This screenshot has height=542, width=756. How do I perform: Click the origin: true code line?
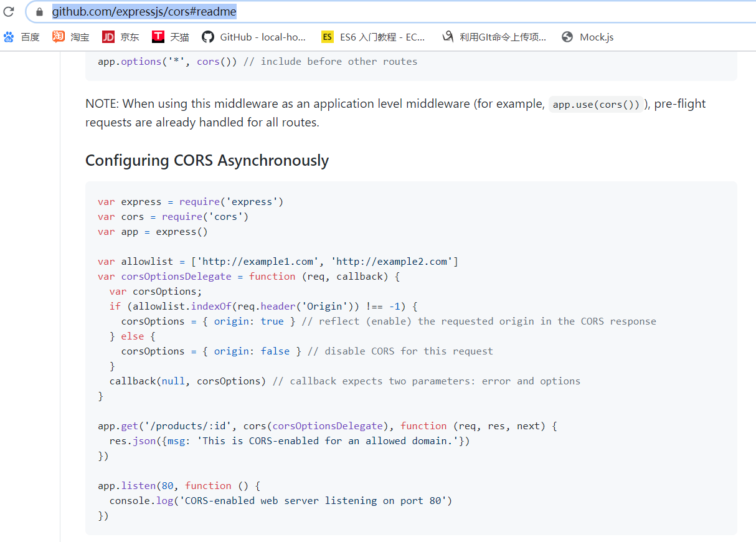point(389,321)
